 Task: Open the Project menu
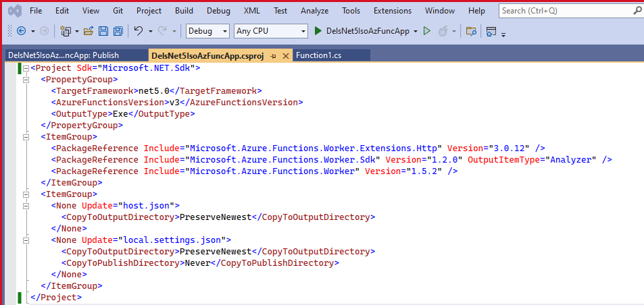click(149, 11)
